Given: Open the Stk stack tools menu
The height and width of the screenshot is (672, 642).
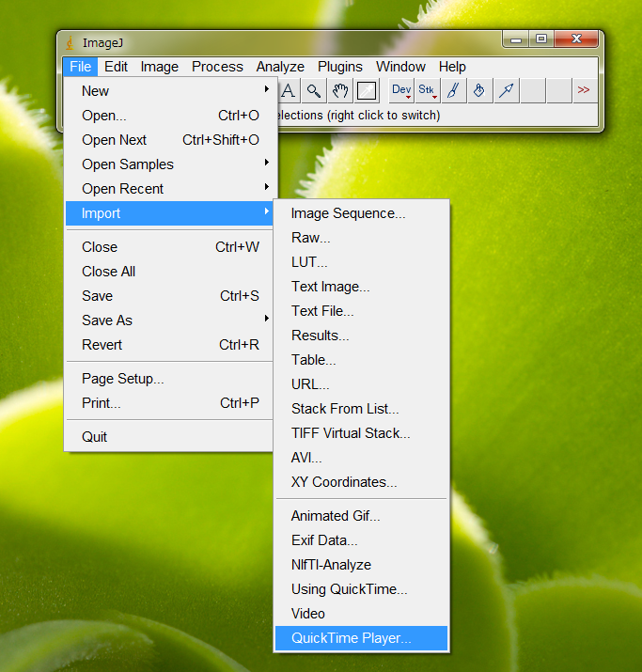Looking at the screenshot, I should [x=428, y=90].
